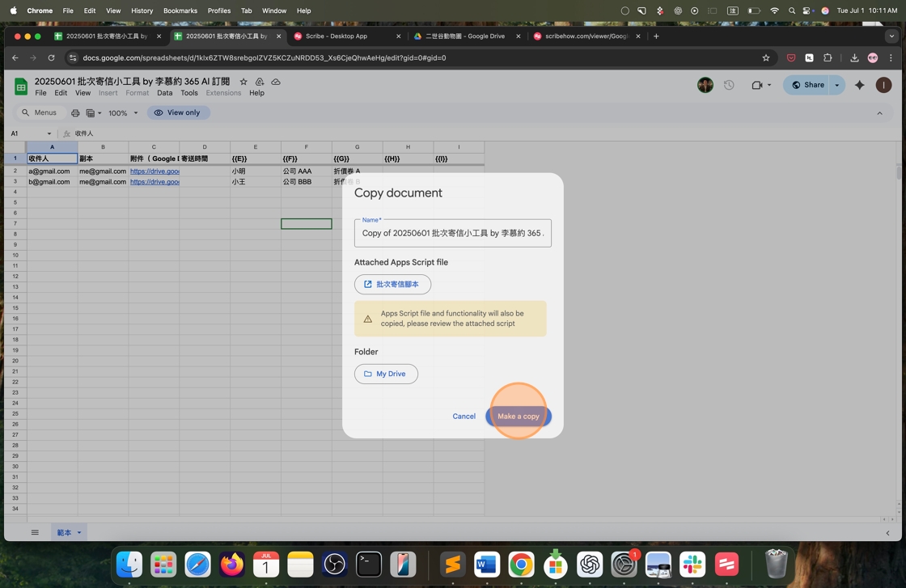Open a new browser tab
906x588 pixels.
tap(656, 36)
